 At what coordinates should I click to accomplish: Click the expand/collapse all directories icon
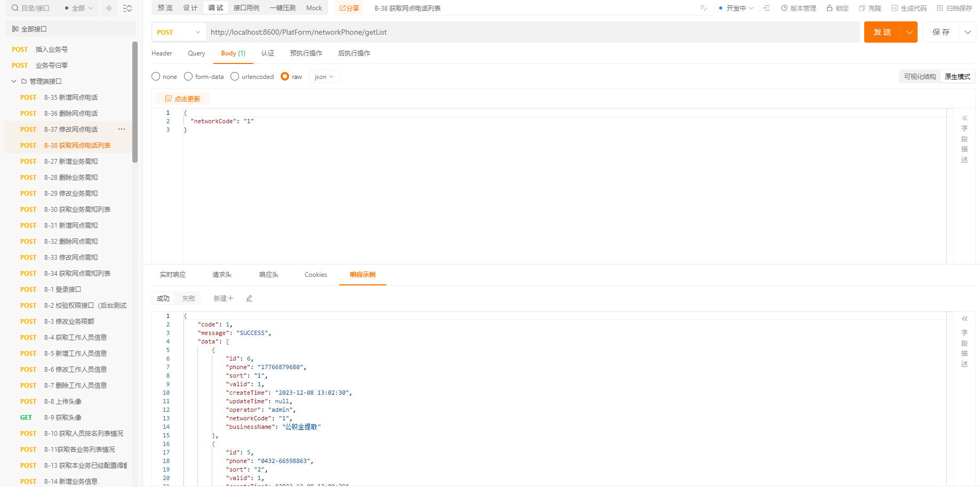click(128, 8)
